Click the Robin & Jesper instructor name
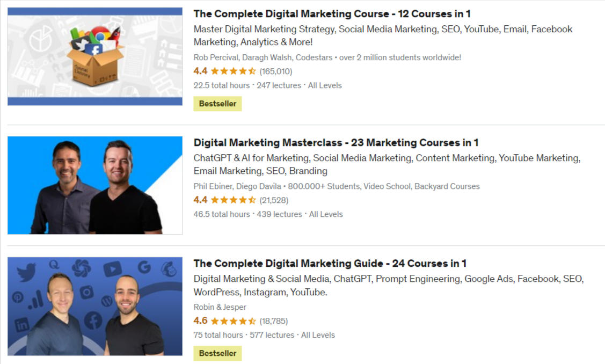605x364 pixels. pyautogui.click(x=220, y=307)
